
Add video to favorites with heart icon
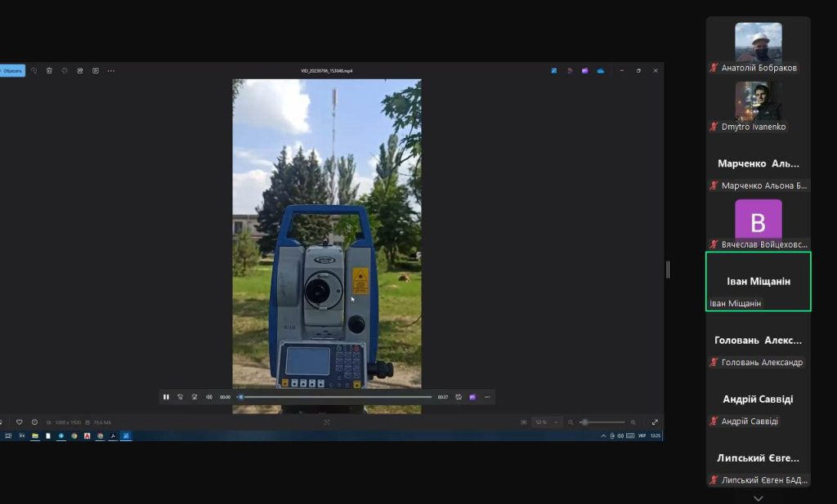click(x=19, y=422)
